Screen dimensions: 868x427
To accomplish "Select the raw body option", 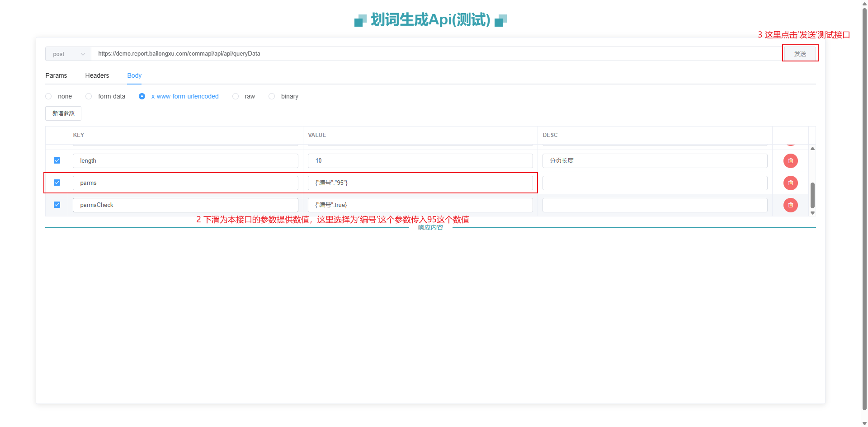I will coord(236,96).
